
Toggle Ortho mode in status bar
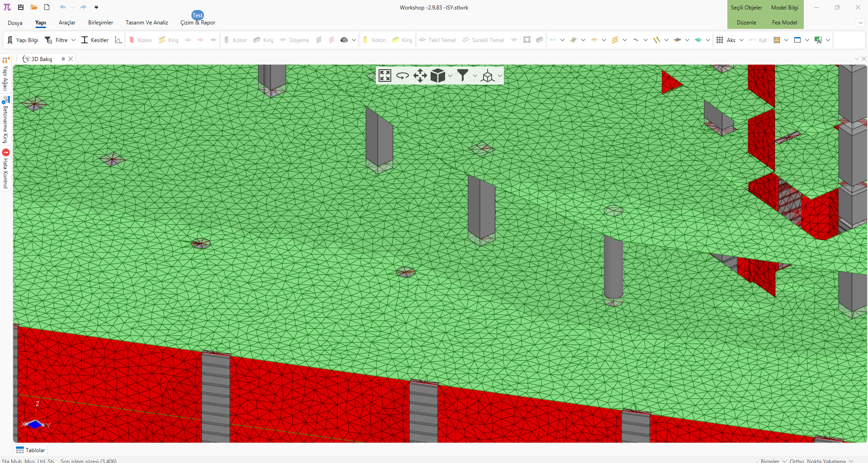(x=796, y=461)
